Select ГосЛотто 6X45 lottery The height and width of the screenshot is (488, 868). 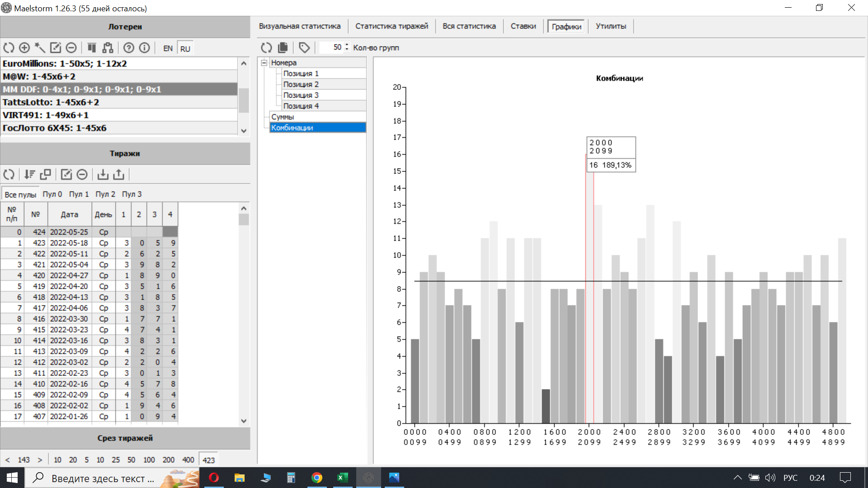[x=119, y=128]
